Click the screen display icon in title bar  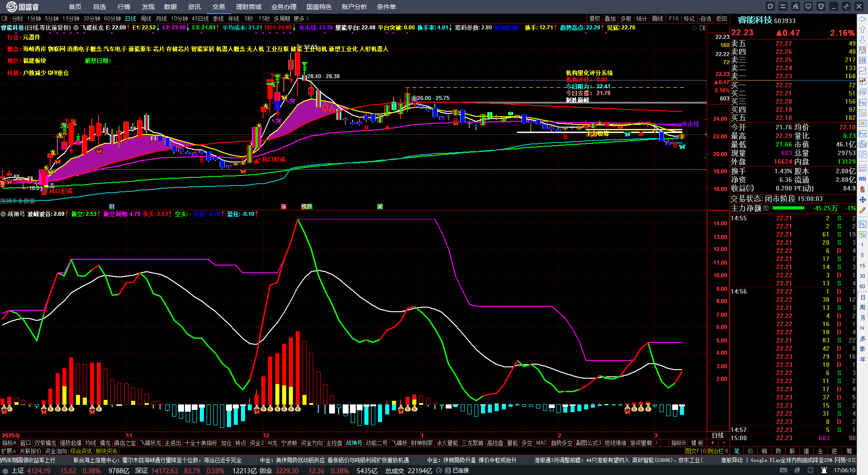(808, 6)
